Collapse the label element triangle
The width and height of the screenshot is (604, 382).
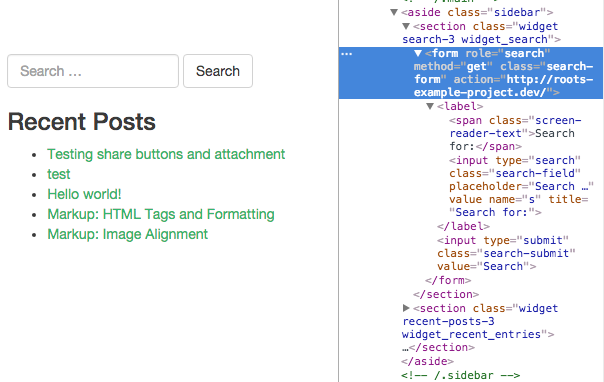(x=430, y=106)
